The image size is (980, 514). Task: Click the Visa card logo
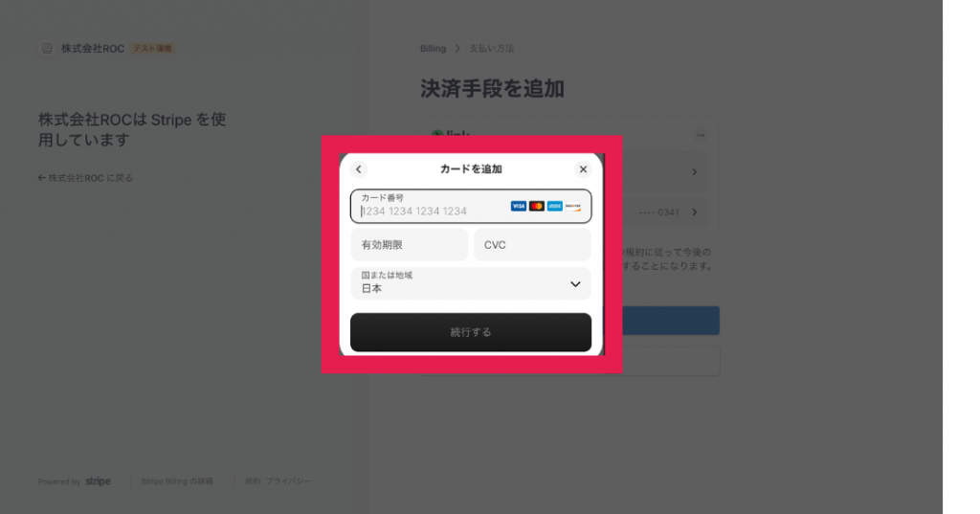coord(518,207)
